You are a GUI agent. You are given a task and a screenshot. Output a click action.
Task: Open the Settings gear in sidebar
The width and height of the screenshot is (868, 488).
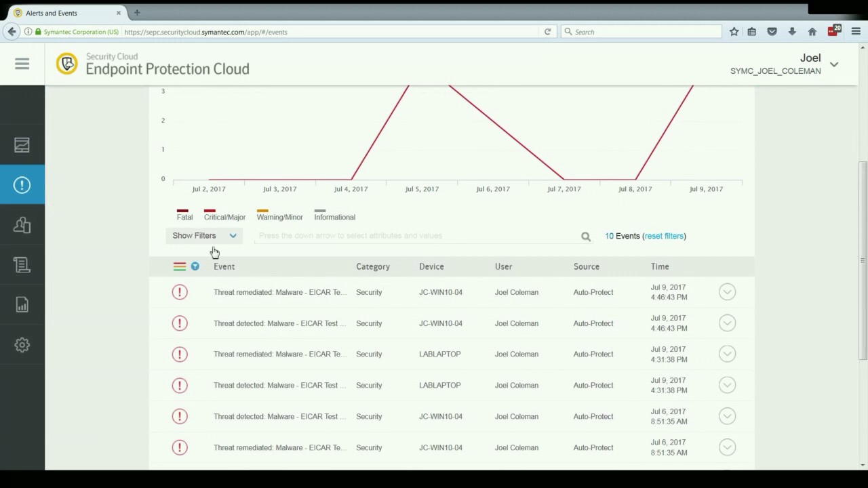pyautogui.click(x=22, y=344)
